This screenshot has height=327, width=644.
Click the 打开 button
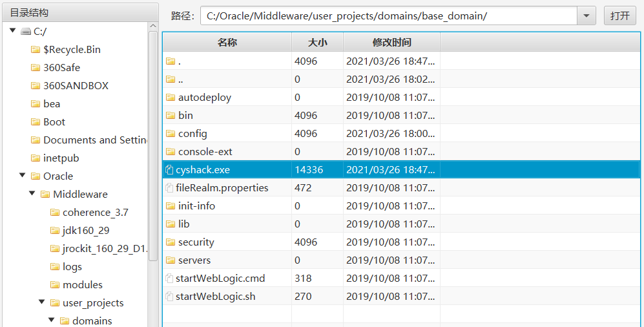(619, 16)
